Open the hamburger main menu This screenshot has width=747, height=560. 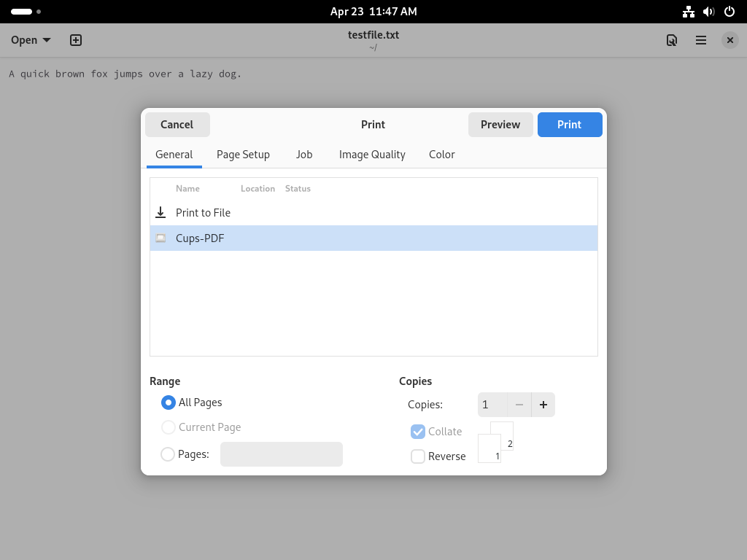(701, 40)
